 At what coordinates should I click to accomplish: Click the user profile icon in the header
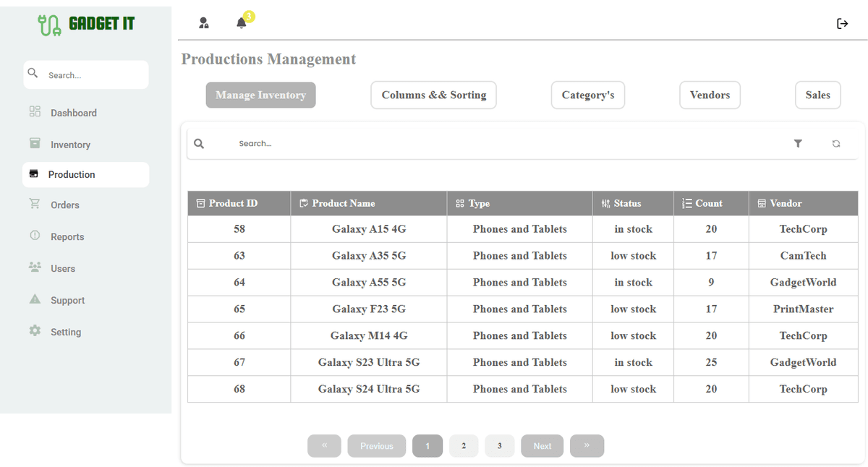tap(204, 22)
